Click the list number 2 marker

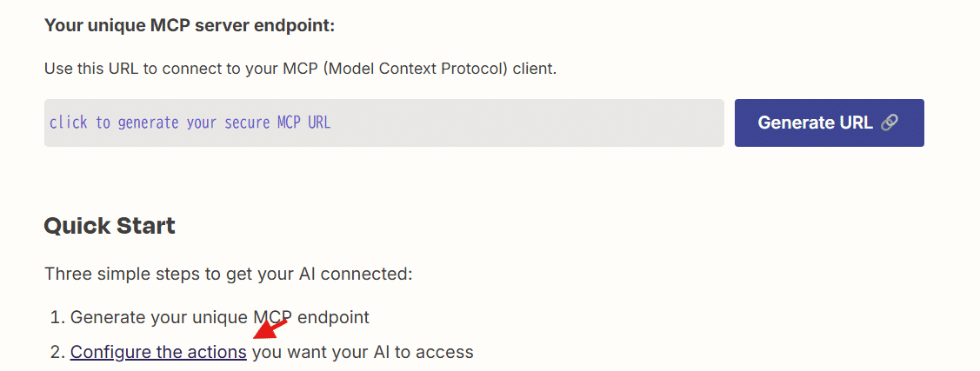57,352
